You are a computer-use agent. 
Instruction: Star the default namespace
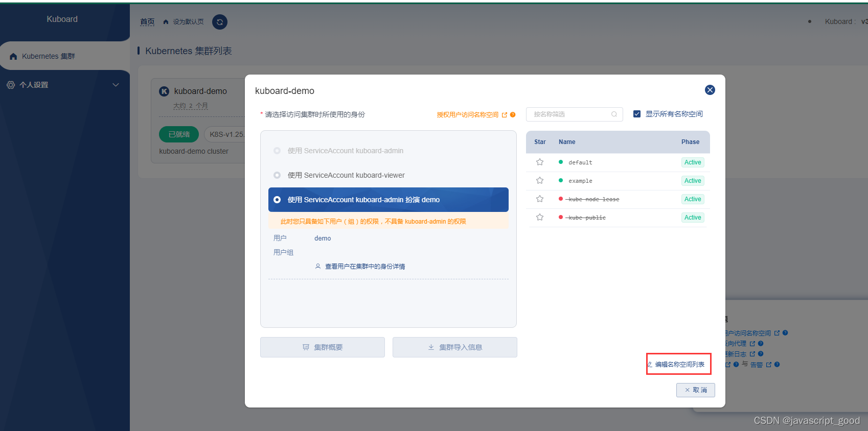540,162
